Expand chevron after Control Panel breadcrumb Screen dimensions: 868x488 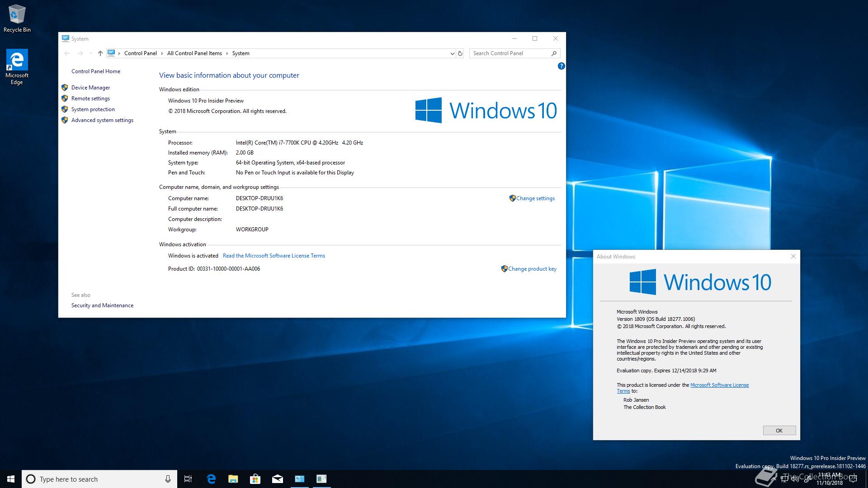[162, 53]
